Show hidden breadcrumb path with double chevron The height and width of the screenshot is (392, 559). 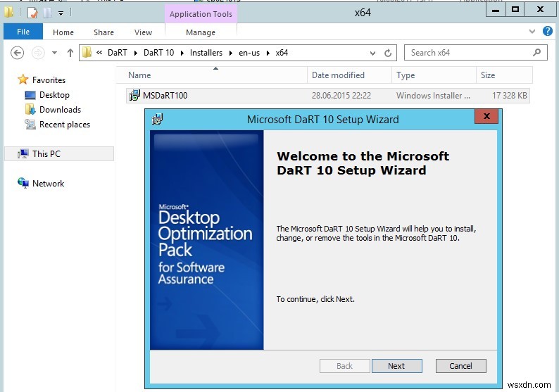coord(99,53)
